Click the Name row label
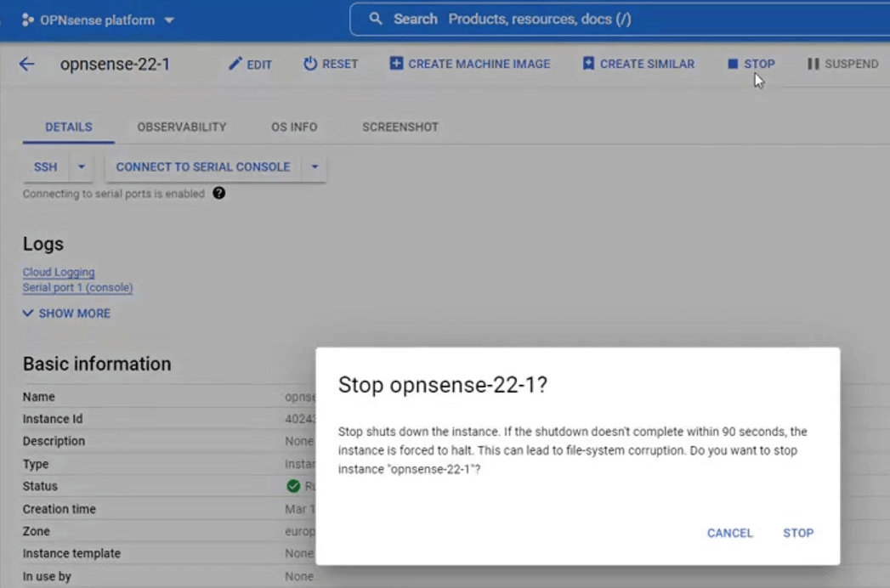This screenshot has height=588, width=890. 38,397
